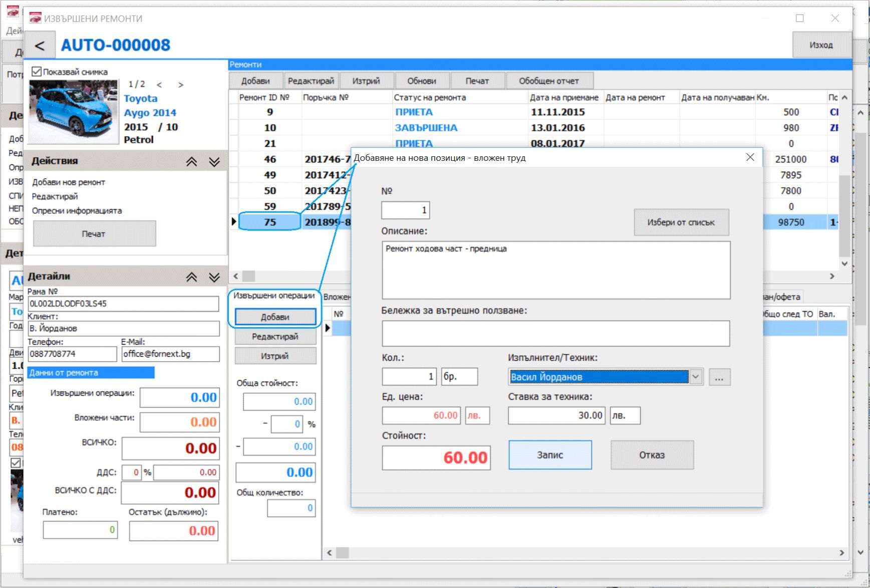Click Избери от списък button
Screen dimensions: 870x588
(x=681, y=222)
